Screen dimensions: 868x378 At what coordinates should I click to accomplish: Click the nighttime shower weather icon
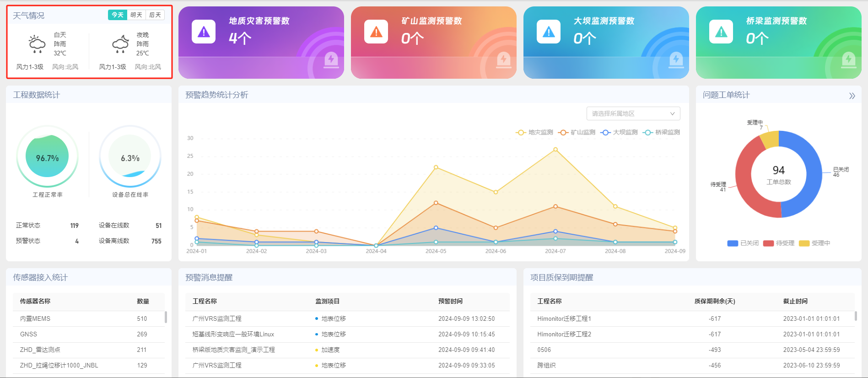pos(120,44)
